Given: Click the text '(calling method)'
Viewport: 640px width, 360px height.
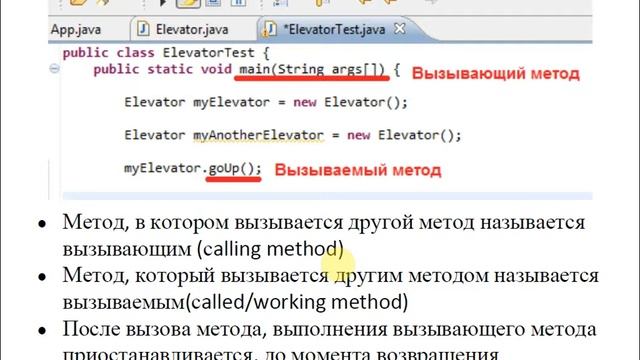Looking at the screenshot, I should tap(270, 249).
